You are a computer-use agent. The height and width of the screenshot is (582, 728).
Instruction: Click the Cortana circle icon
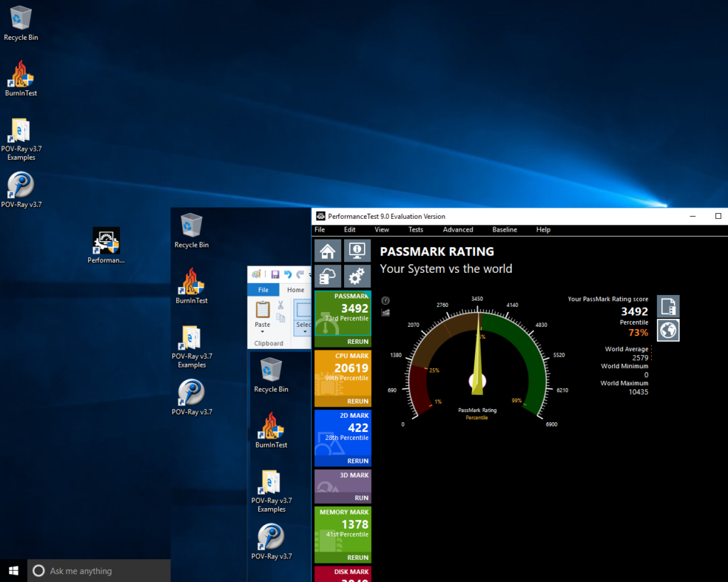pos(38,571)
